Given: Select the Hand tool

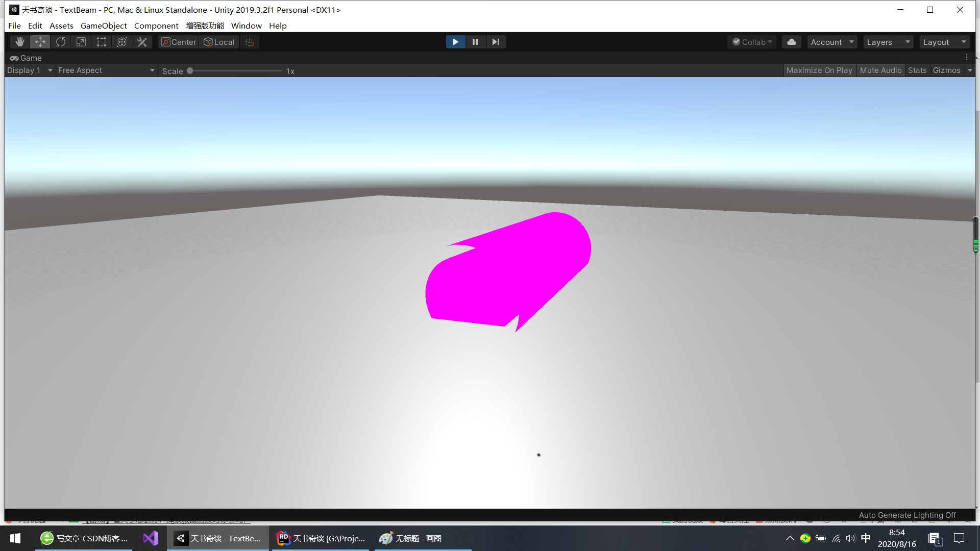Looking at the screenshot, I should (x=20, y=42).
